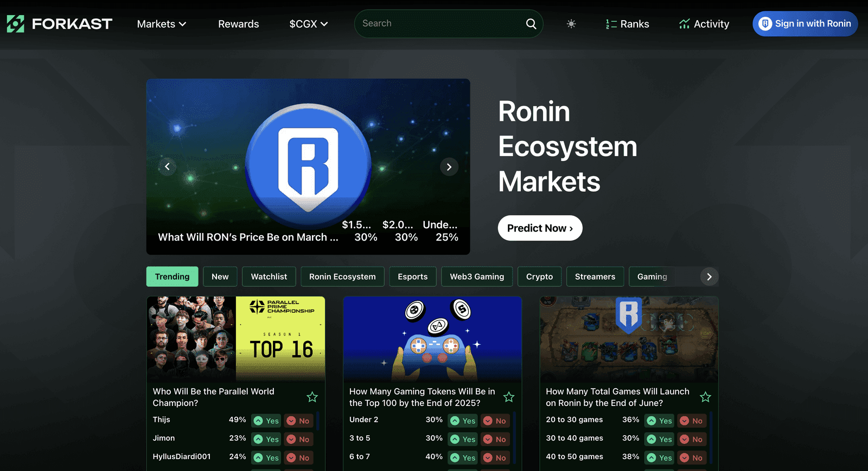The height and width of the screenshot is (471, 868).
Task: Select the New tab
Action: [x=220, y=276]
